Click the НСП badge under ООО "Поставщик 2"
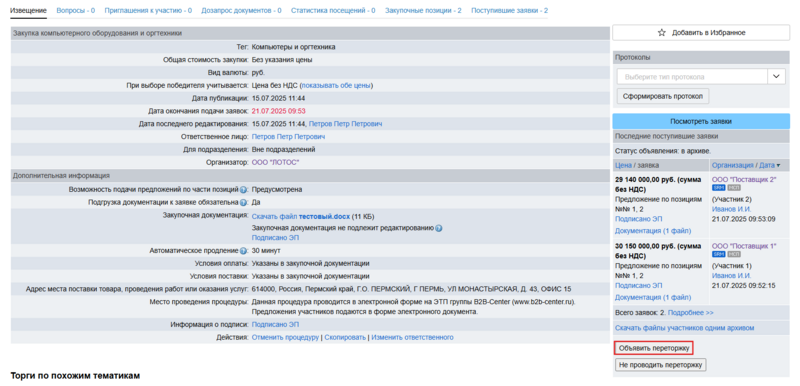 (734, 188)
